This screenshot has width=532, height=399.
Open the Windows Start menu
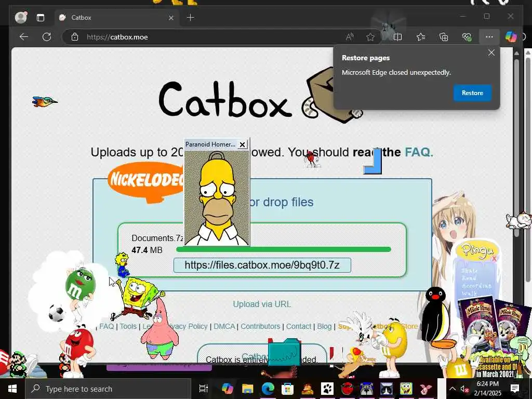pyautogui.click(x=12, y=389)
